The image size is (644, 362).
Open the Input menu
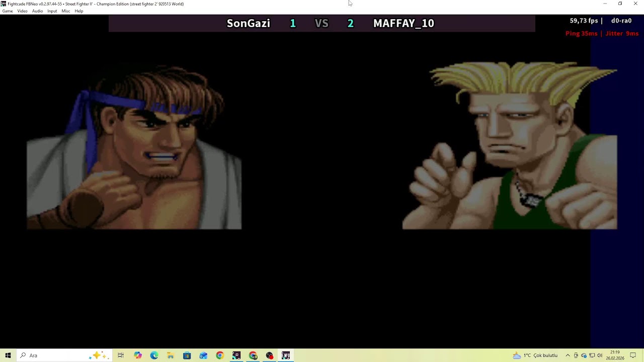pos(52,11)
